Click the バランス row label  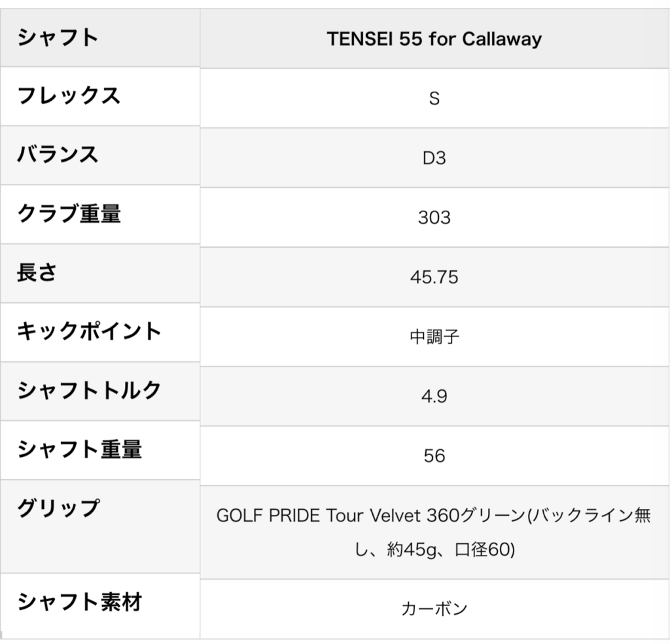point(58,154)
